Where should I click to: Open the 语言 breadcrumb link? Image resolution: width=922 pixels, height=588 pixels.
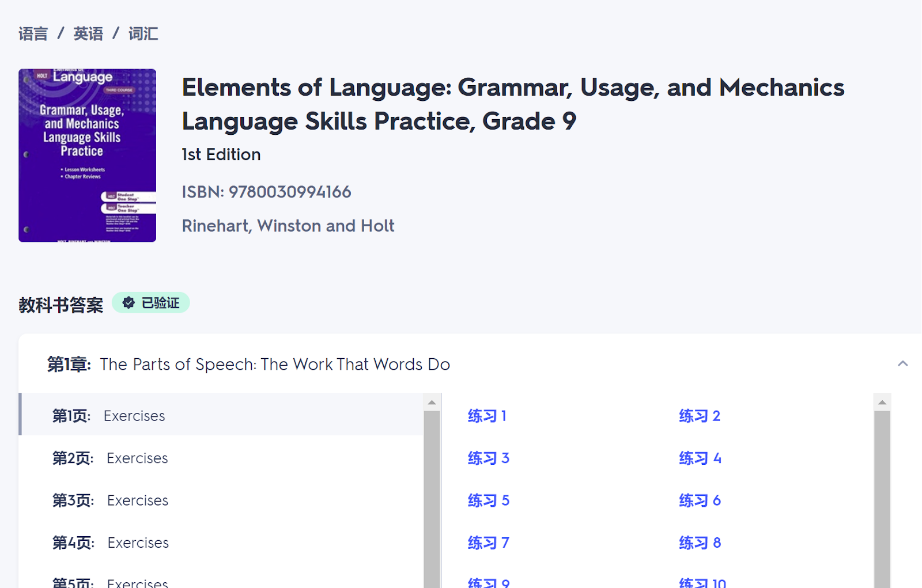[x=33, y=34]
